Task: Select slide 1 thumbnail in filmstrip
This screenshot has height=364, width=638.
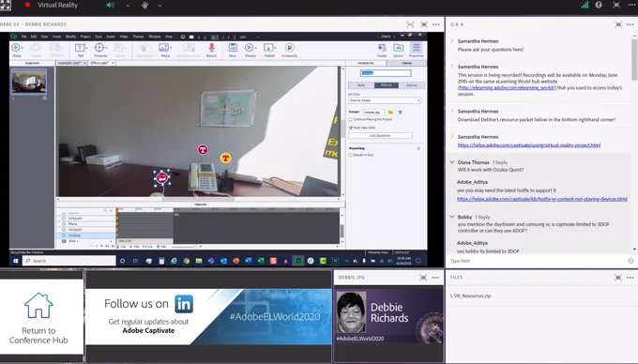Action: pos(29,81)
